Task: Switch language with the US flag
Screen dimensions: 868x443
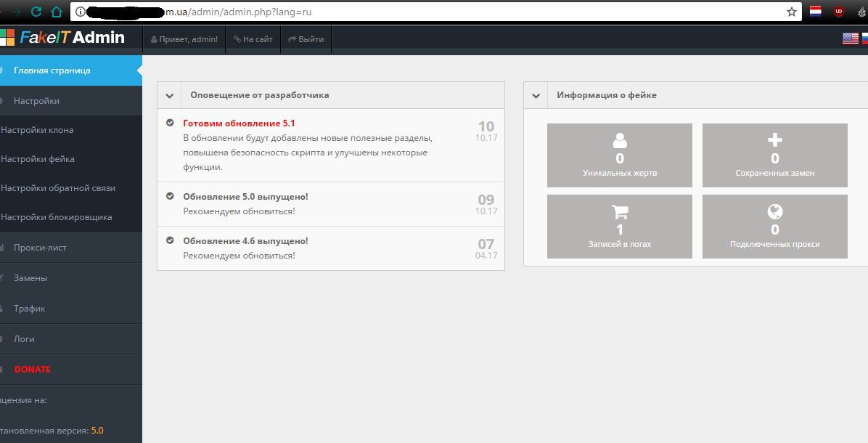Action: (851, 38)
